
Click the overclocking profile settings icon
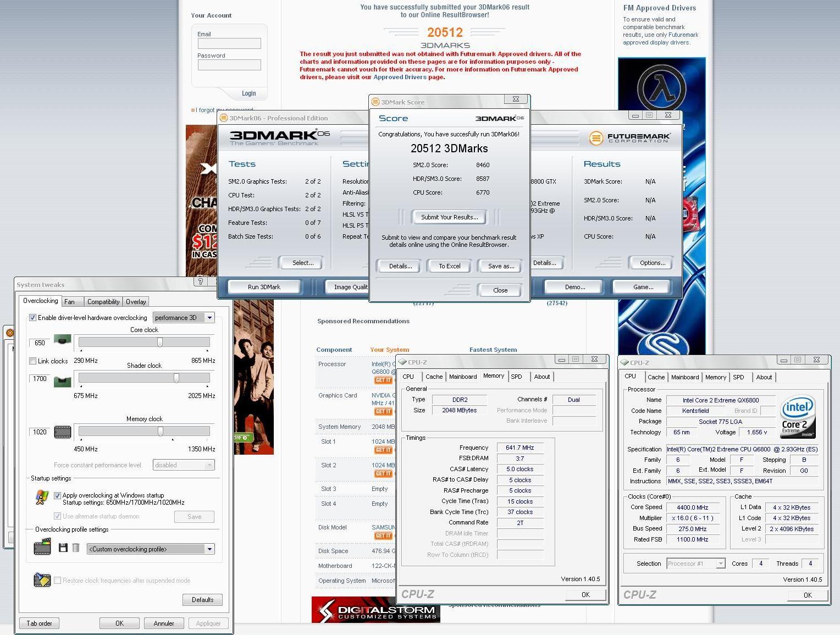(x=42, y=548)
